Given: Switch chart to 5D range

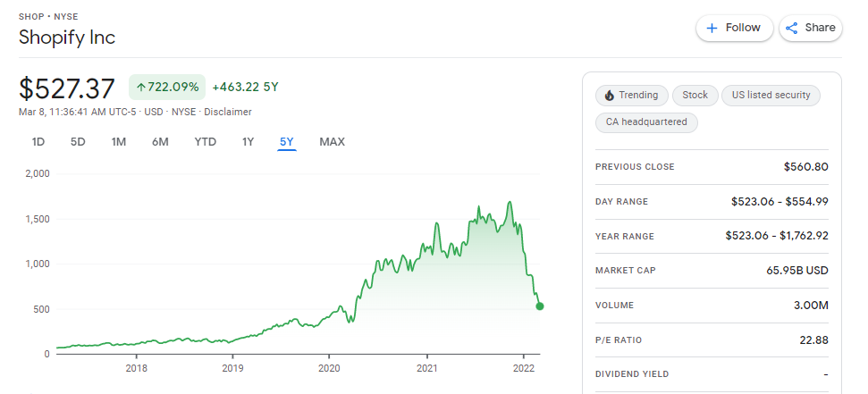Looking at the screenshot, I should 78,142.
